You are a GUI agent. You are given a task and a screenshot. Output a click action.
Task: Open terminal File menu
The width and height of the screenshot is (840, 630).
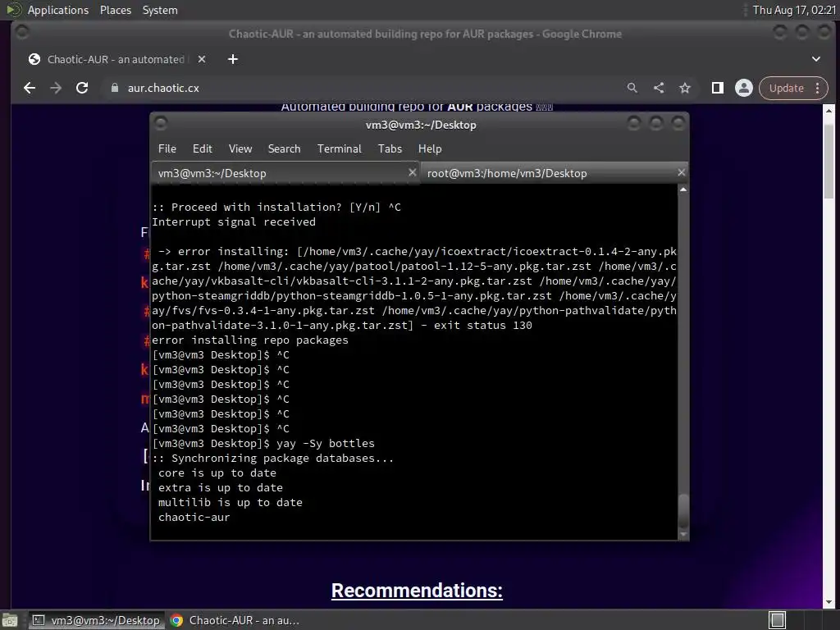[x=167, y=148]
